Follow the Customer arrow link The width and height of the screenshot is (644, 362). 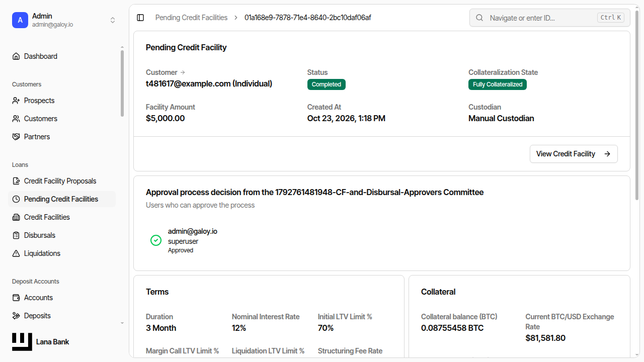point(183,72)
